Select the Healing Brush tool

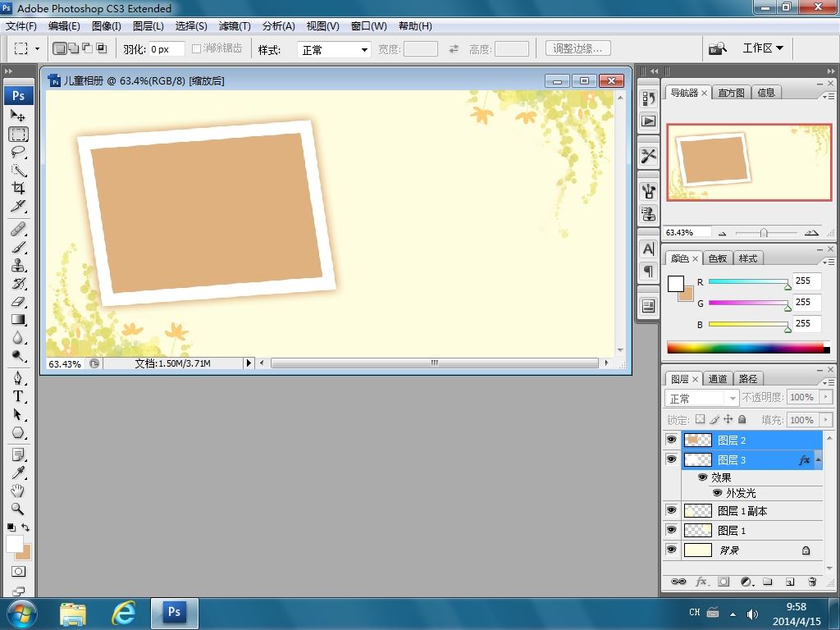pyautogui.click(x=18, y=230)
